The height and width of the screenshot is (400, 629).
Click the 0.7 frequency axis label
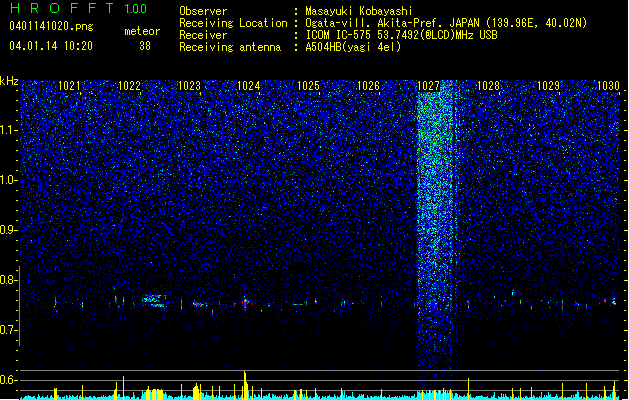(7, 330)
